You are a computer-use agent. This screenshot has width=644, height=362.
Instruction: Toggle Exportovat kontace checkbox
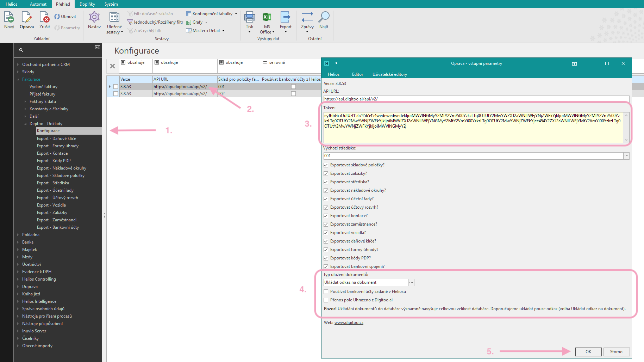[x=326, y=216]
